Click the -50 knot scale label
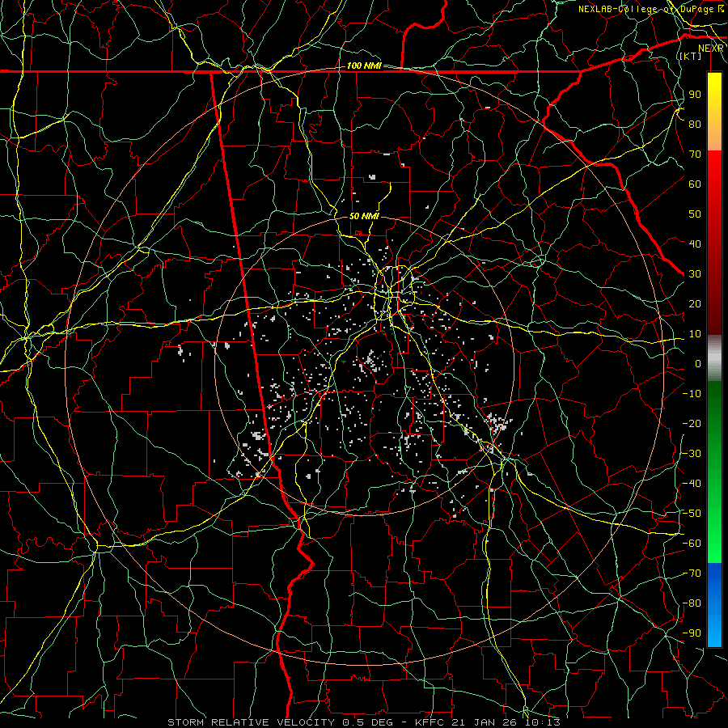 [x=692, y=514]
